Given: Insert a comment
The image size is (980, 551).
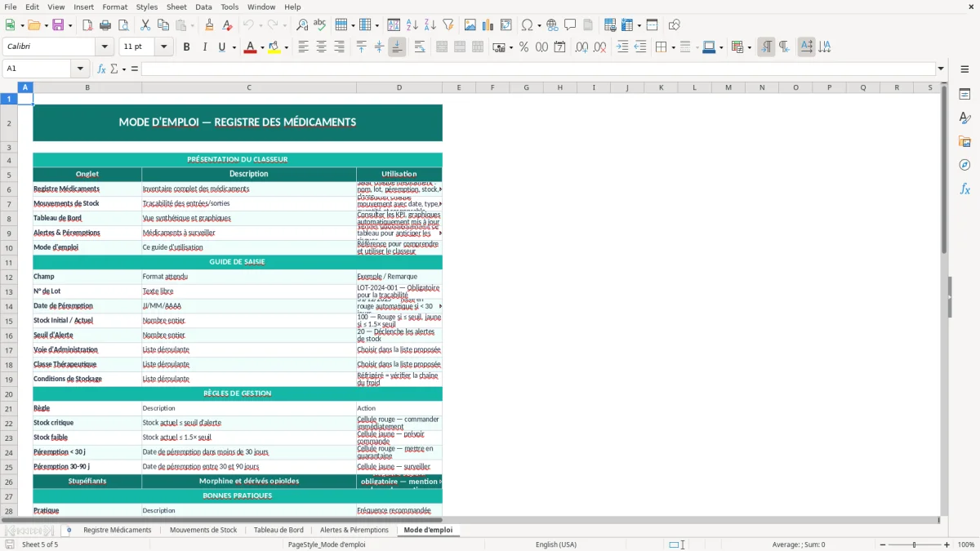Looking at the screenshot, I should click(570, 25).
